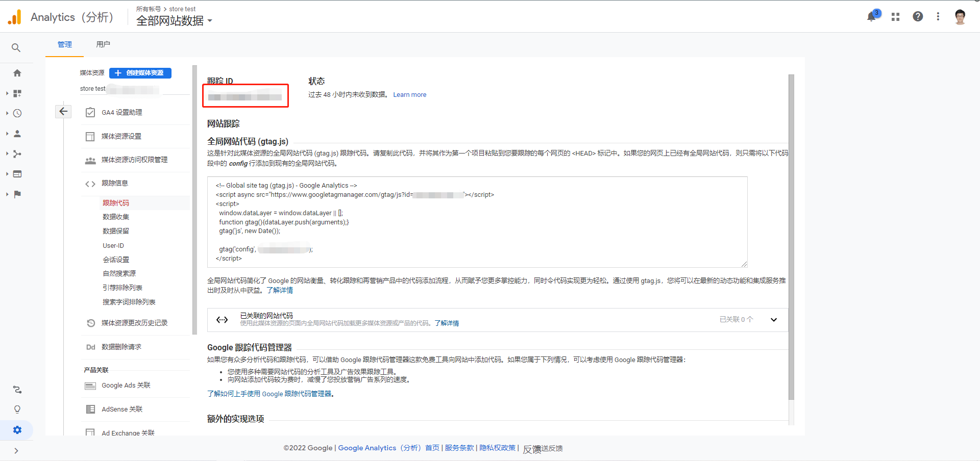Open Admin gear icon
The height and width of the screenshot is (461, 980).
pos(17,430)
